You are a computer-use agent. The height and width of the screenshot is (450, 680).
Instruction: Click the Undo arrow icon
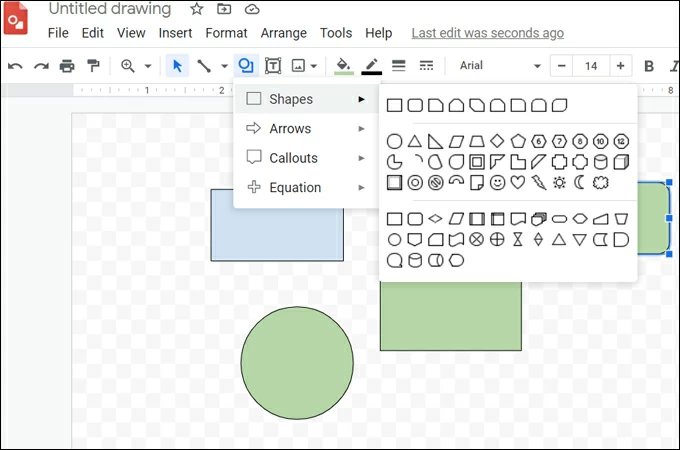pyautogui.click(x=15, y=66)
